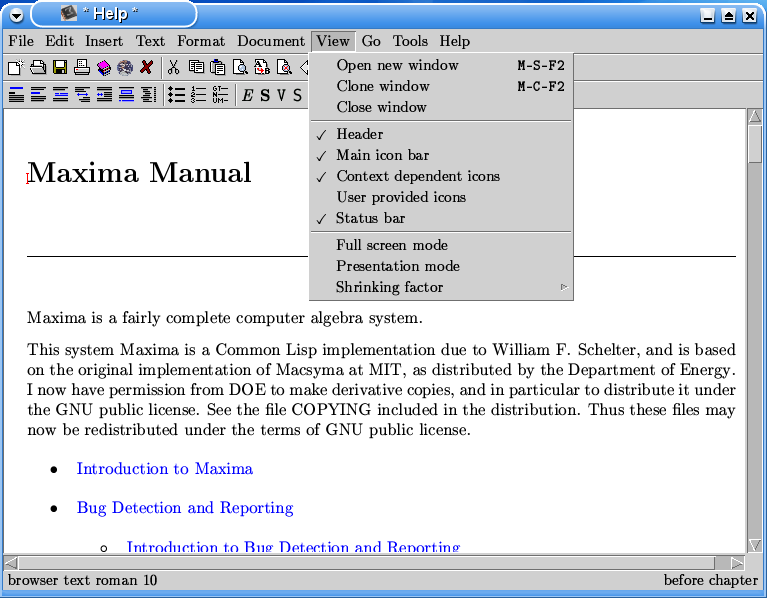This screenshot has height=598, width=767.
Task: Click the Save floppy disk icon
Action: coord(60,67)
